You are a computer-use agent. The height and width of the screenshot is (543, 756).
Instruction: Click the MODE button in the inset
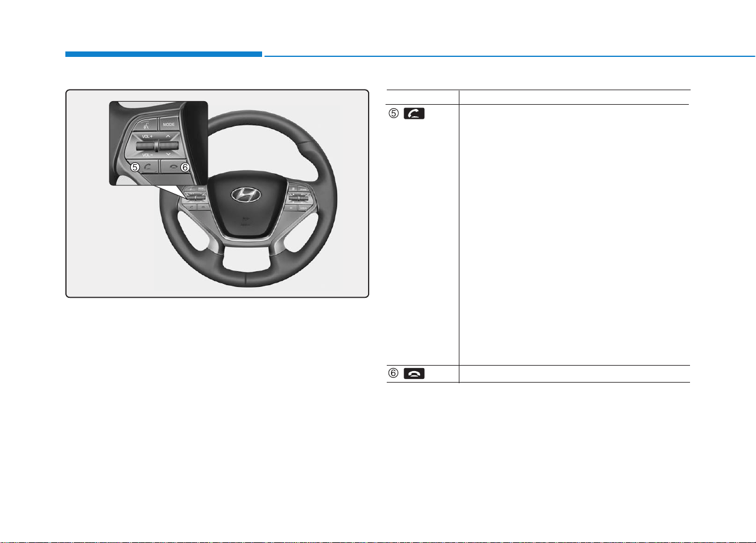point(169,124)
